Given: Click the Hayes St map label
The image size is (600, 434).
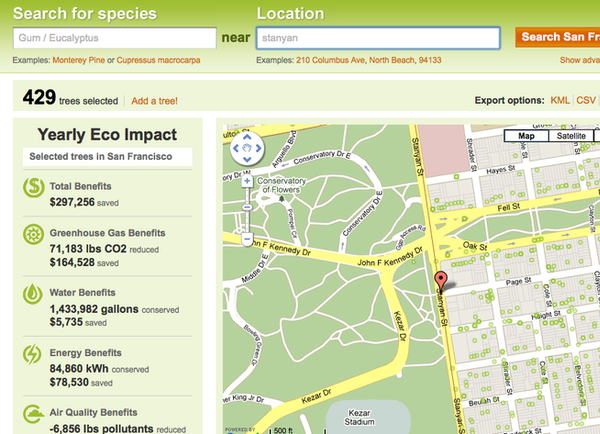Looking at the screenshot, I should pyautogui.click(x=501, y=170).
